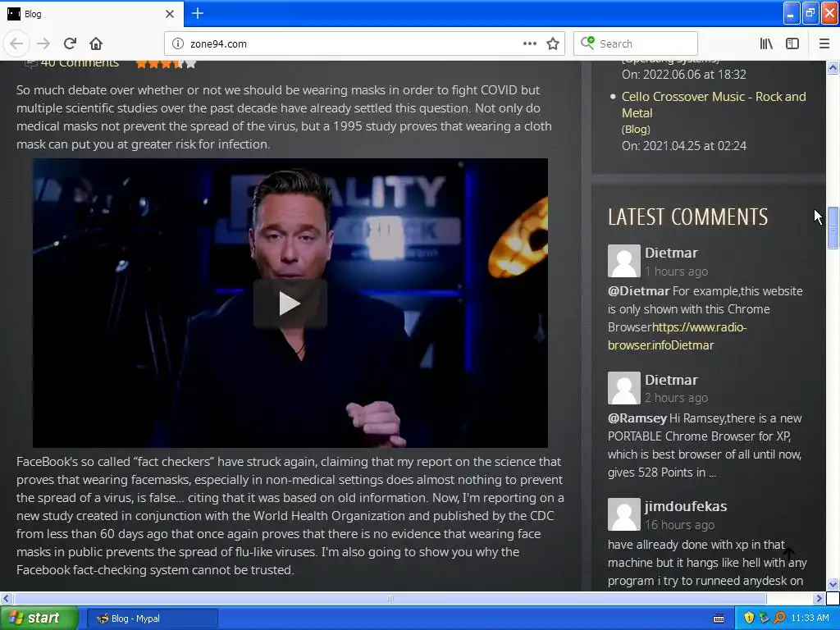Image resolution: width=840 pixels, height=630 pixels.
Task: Click jimdoufekas avatar image
Action: [x=623, y=514]
